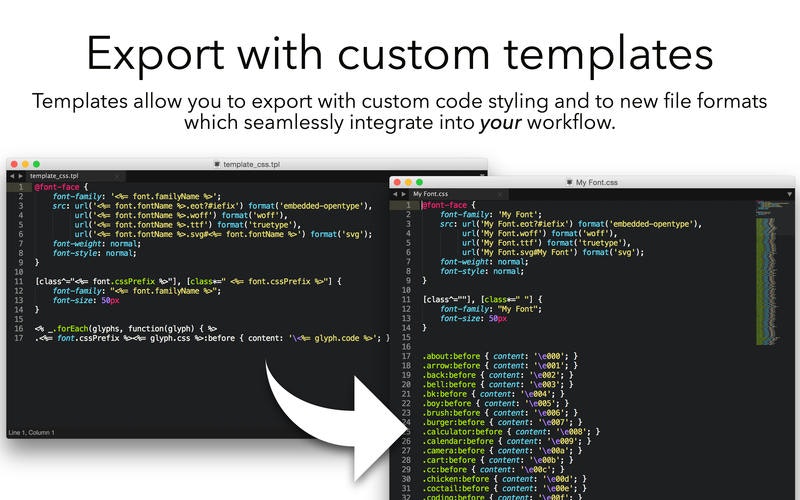
Task: Click the '.cc:before' rule line
Action: pos(493,470)
